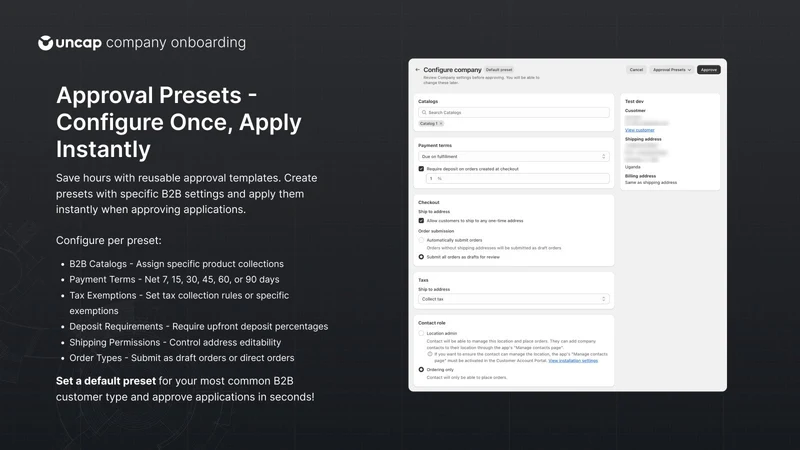Toggle Allow customers to ship one-time address

coord(421,221)
